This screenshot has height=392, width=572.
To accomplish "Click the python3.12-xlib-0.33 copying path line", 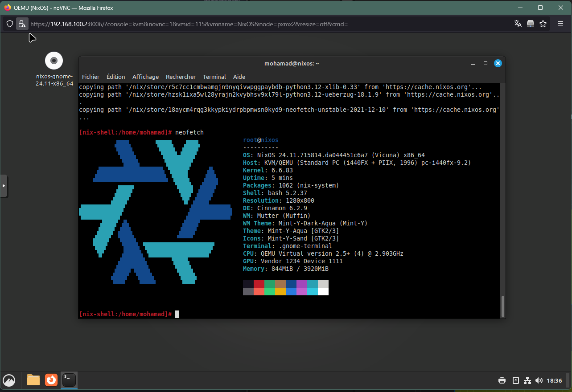I will (280, 87).
